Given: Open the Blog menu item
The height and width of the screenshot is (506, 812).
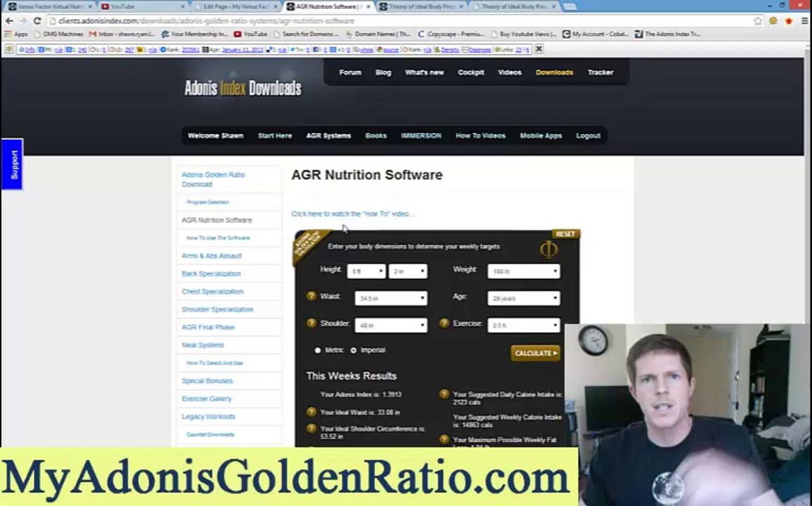Looking at the screenshot, I should pyautogui.click(x=383, y=72).
